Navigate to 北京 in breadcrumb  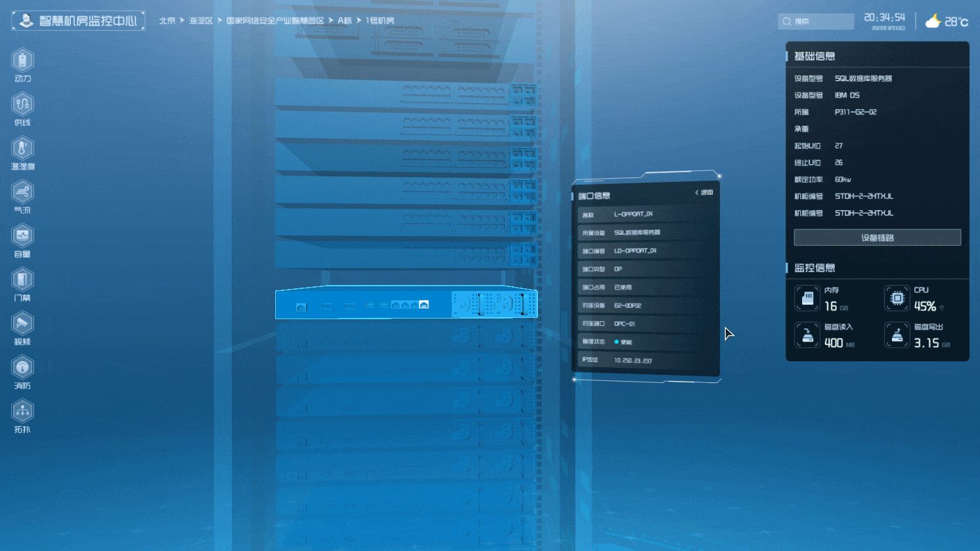(167, 21)
